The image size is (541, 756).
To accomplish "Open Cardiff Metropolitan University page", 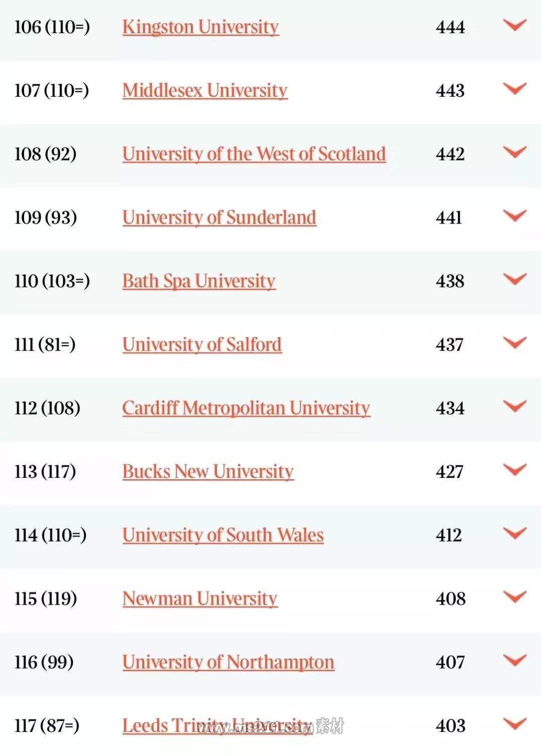I will pyautogui.click(x=246, y=408).
